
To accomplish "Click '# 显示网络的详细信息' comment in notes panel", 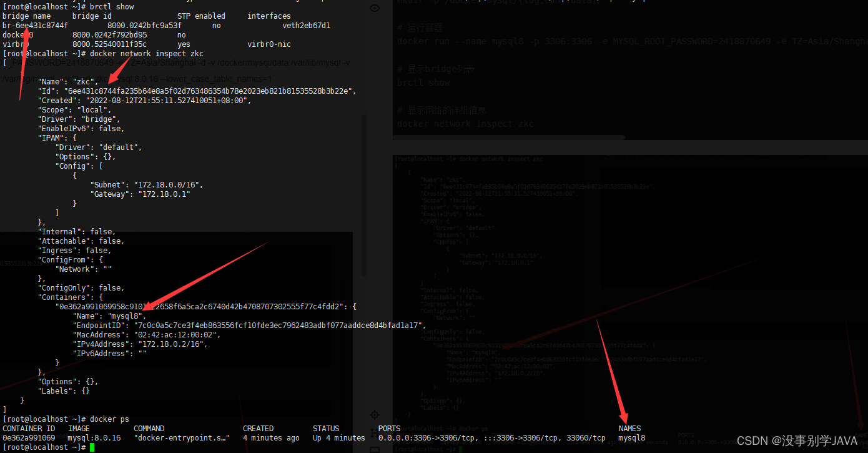I will 441,110.
